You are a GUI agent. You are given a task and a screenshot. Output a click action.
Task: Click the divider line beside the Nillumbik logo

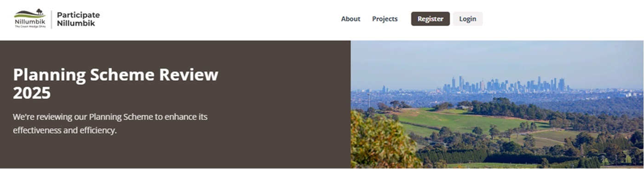pos(52,19)
